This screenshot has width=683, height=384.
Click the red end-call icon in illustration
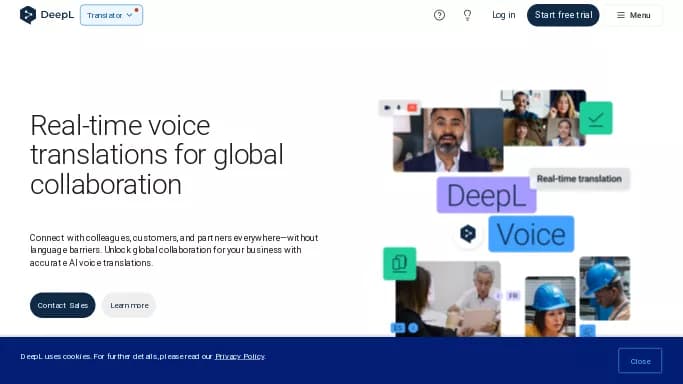coord(412,108)
